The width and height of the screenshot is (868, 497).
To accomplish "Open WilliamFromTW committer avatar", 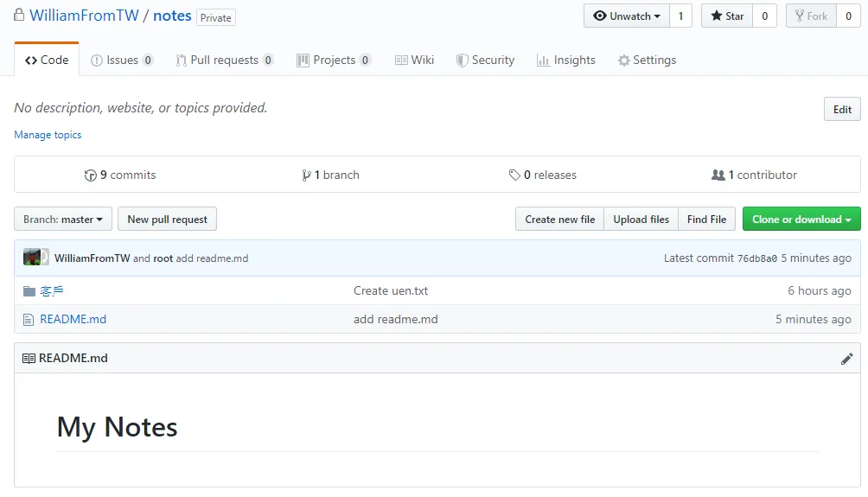I will [x=32, y=258].
